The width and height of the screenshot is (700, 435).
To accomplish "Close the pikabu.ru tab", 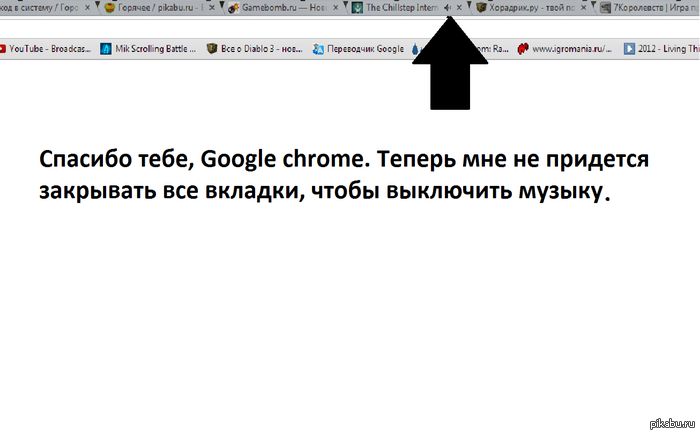I will pos(212,8).
